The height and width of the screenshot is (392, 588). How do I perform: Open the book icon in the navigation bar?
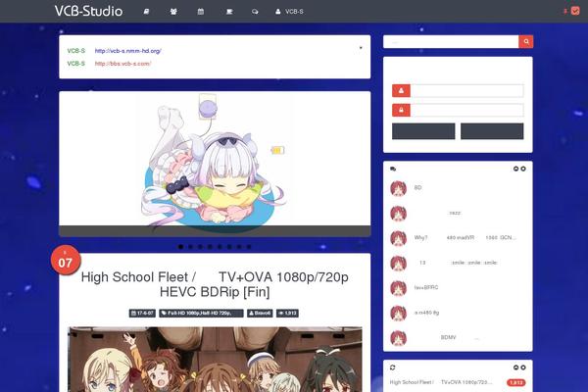(146, 12)
